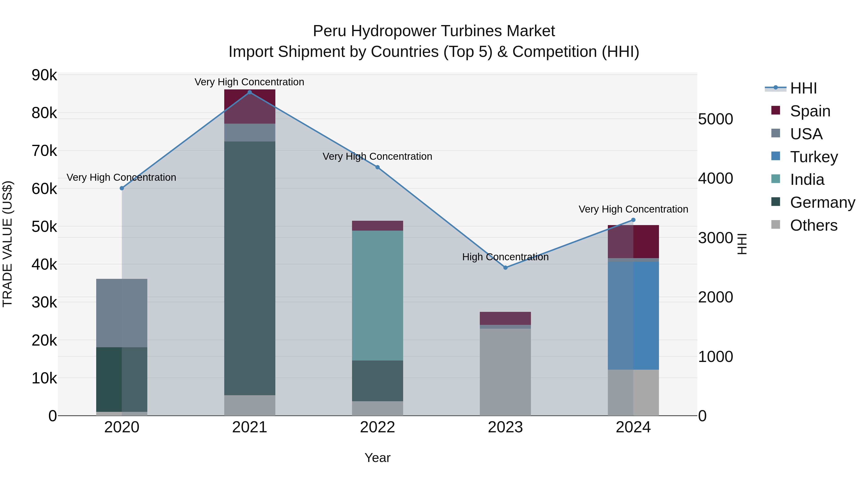Screen dimensions: 868x488
Task: Click the HHI line marker icon in legend
Action: click(776, 88)
